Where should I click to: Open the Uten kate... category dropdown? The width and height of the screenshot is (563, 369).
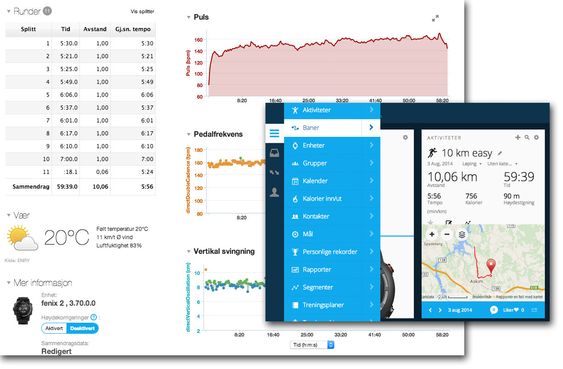(x=502, y=164)
